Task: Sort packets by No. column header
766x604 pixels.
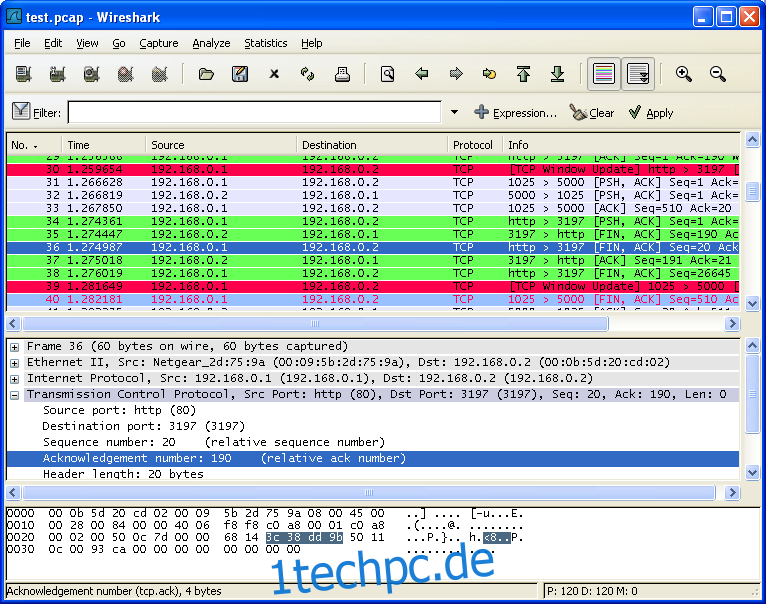Action: tap(34, 145)
